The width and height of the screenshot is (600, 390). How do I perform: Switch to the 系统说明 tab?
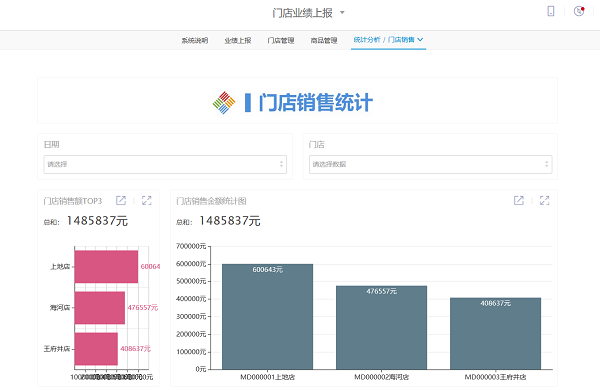coord(194,40)
